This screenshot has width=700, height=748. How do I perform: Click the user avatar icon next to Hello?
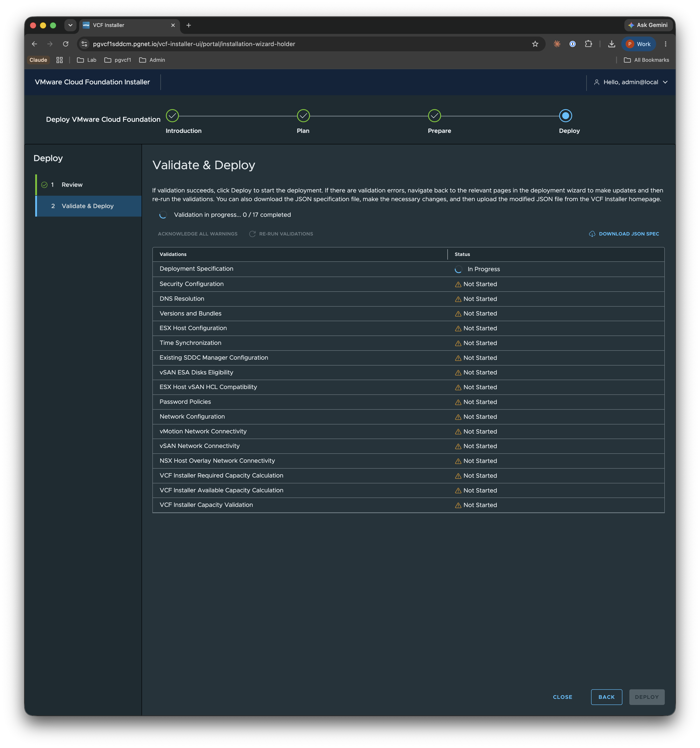596,82
